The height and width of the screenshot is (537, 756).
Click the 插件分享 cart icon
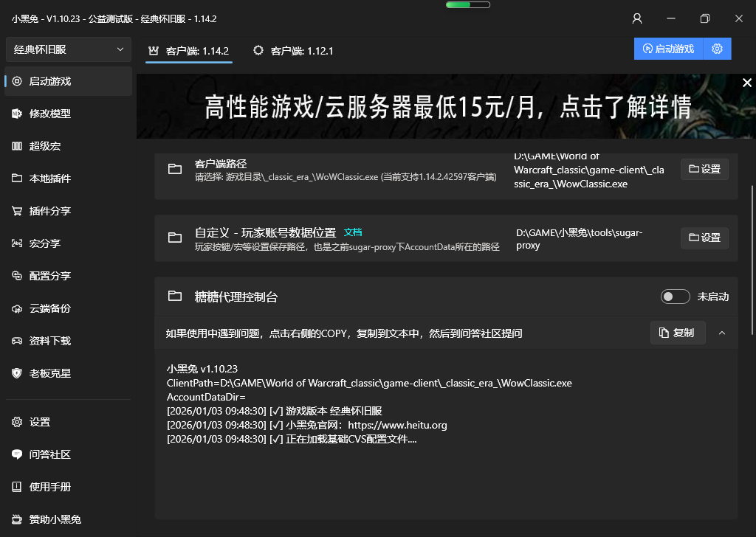point(17,211)
